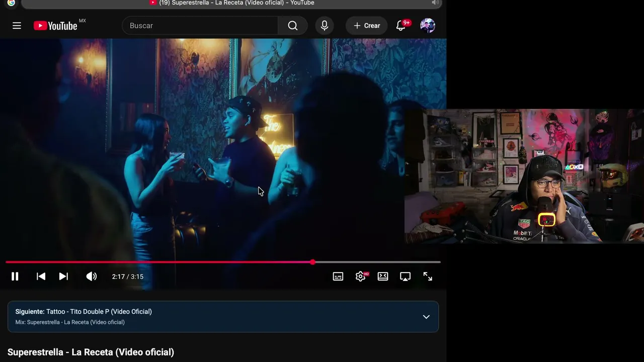Mute the tab using the speaker icon

coord(435,3)
